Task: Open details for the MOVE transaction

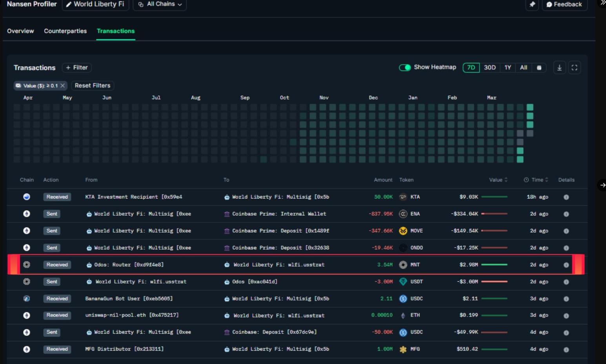Action: pyautogui.click(x=566, y=231)
